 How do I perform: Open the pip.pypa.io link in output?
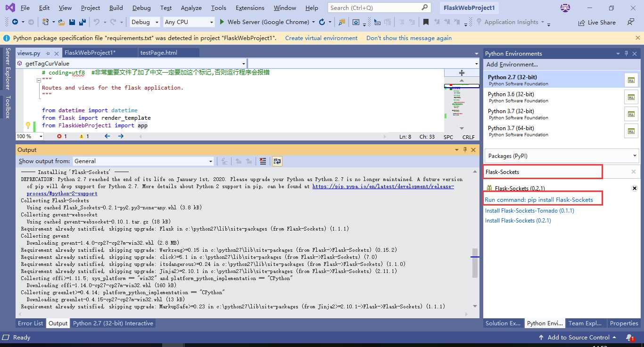click(x=383, y=186)
